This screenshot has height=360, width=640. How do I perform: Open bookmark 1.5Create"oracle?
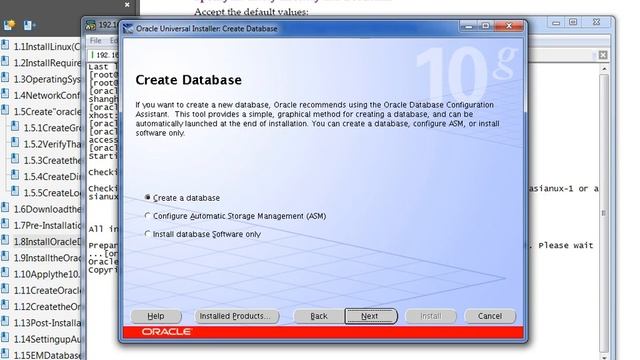tap(47, 112)
